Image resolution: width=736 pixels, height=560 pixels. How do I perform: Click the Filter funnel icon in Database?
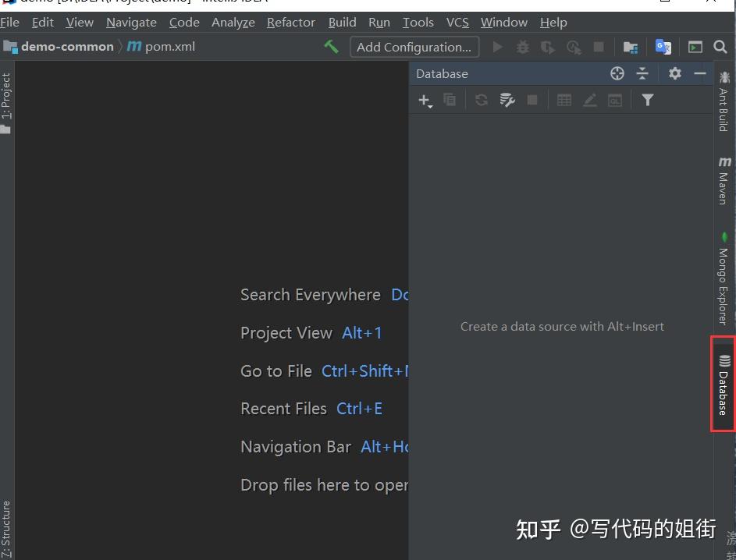[x=647, y=100]
